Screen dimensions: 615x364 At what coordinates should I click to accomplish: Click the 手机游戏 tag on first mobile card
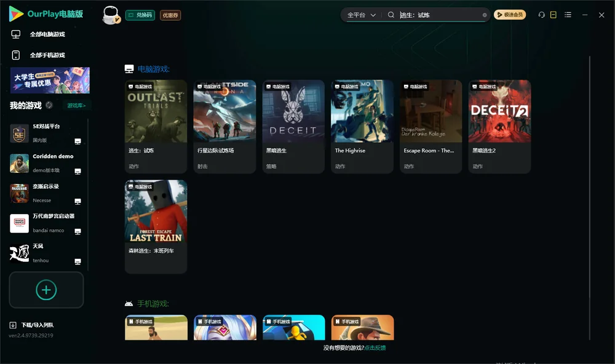(x=140, y=322)
